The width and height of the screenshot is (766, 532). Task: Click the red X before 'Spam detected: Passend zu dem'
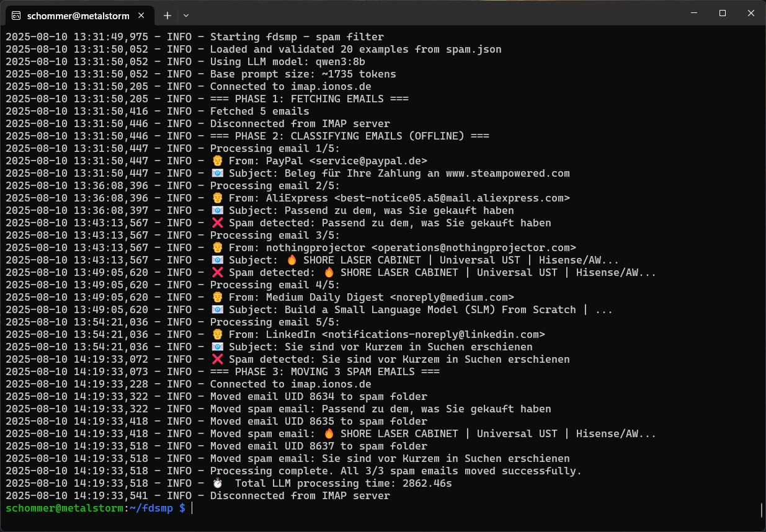pyautogui.click(x=216, y=223)
